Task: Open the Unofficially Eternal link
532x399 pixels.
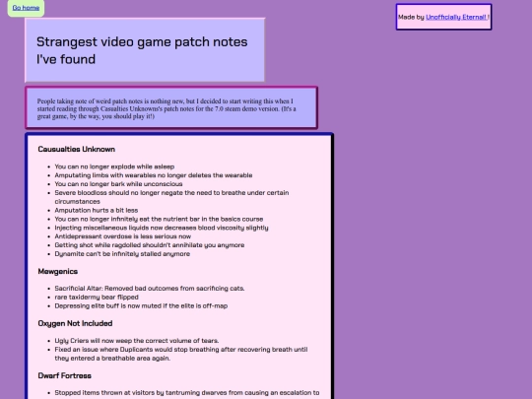Action: pos(456,17)
